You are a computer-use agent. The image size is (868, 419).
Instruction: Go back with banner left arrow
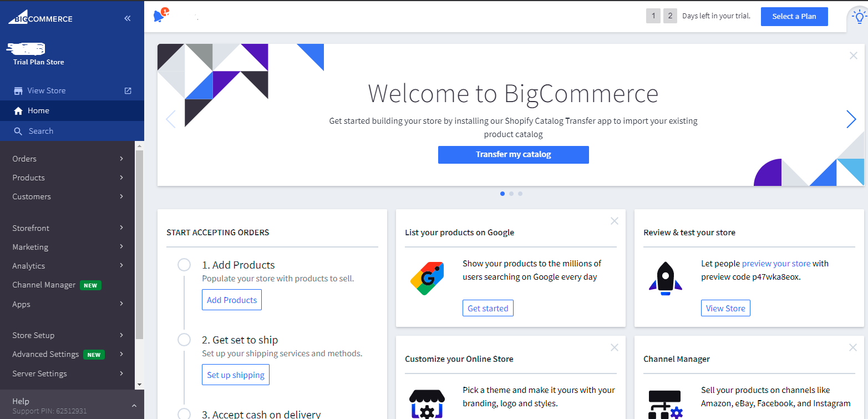point(171,119)
